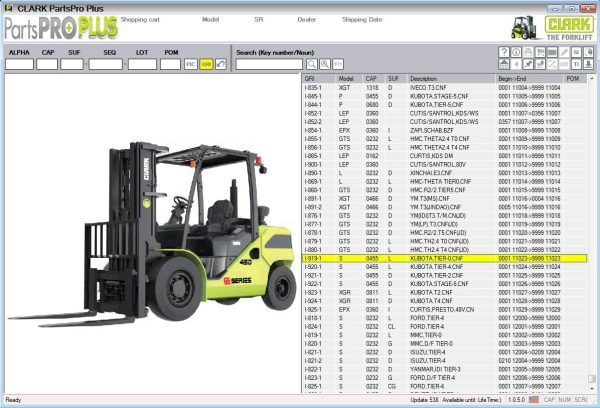Image resolution: width=600 pixels, height=408 pixels.
Task: Select row I-821-1 ISUZU.TIER-4
Action: point(445,352)
